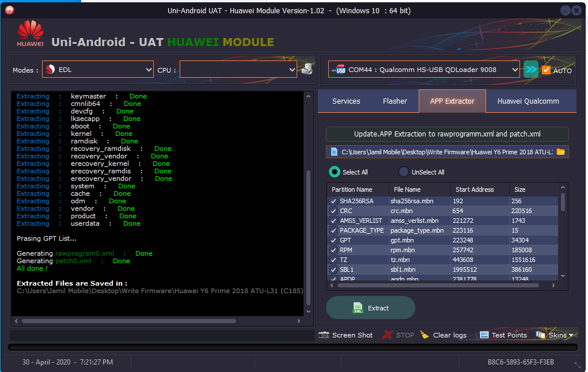The image size is (588, 372).
Task: Click the partition table horizontal scrollbar thumb
Action: pos(438,286)
